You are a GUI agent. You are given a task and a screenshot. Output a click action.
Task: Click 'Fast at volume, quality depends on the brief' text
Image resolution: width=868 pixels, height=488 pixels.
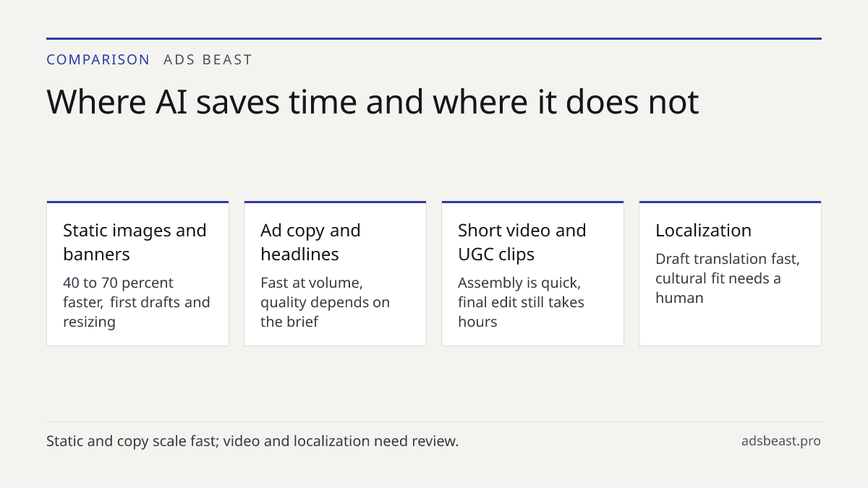[x=325, y=302]
